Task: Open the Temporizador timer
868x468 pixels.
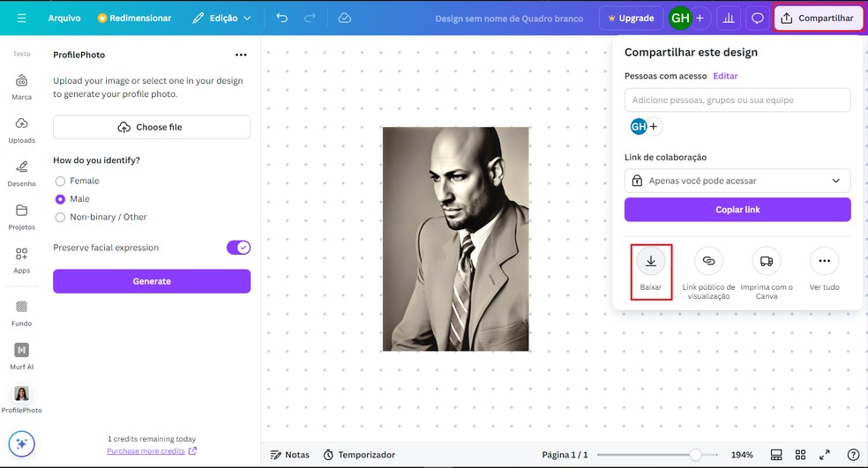Action: point(359,455)
